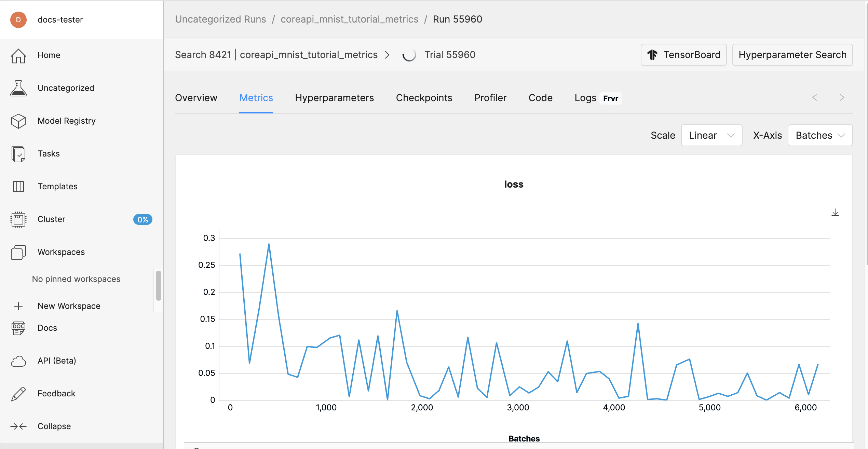Switch to the Overview tab
Viewport: 868px width, 449px height.
(196, 98)
